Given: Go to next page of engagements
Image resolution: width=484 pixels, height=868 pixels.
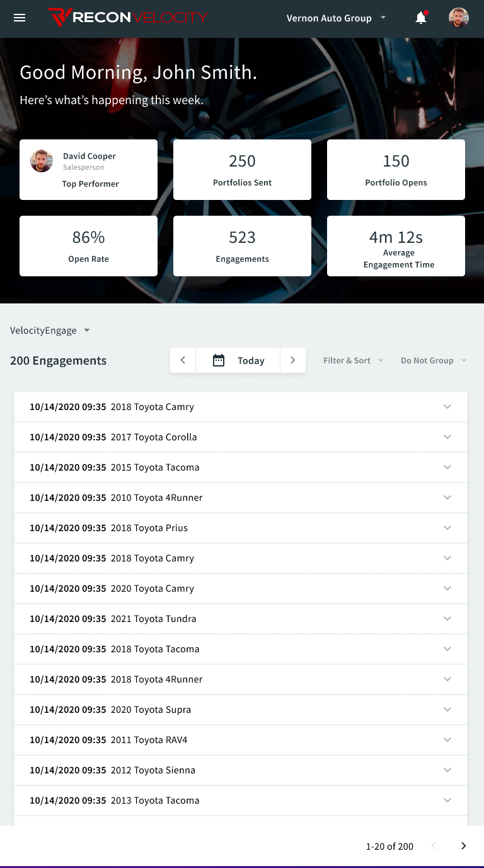Looking at the screenshot, I should click(x=463, y=846).
